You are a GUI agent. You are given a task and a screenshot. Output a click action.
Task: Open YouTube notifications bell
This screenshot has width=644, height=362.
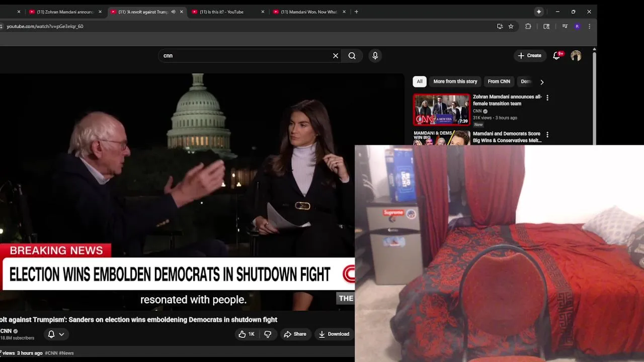[x=557, y=56]
